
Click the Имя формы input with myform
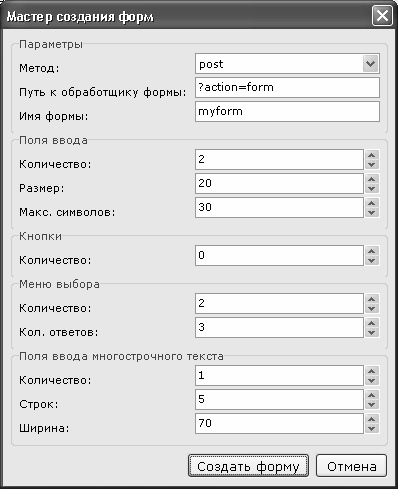point(287,112)
